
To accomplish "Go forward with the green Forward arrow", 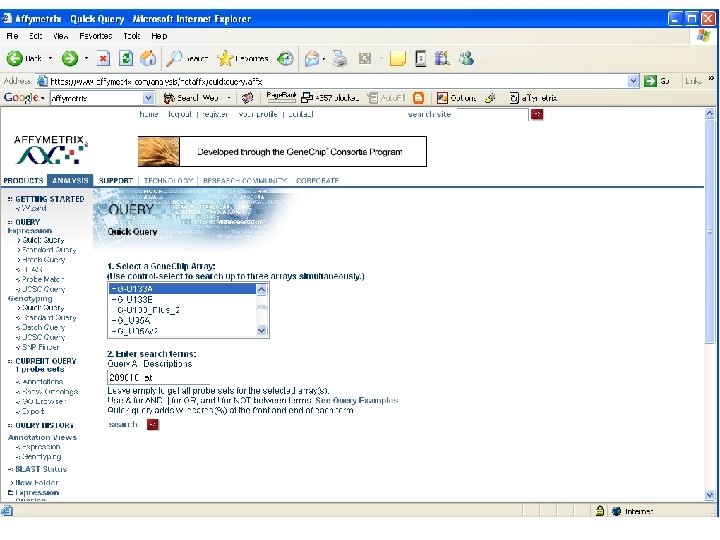I will click(x=70, y=58).
